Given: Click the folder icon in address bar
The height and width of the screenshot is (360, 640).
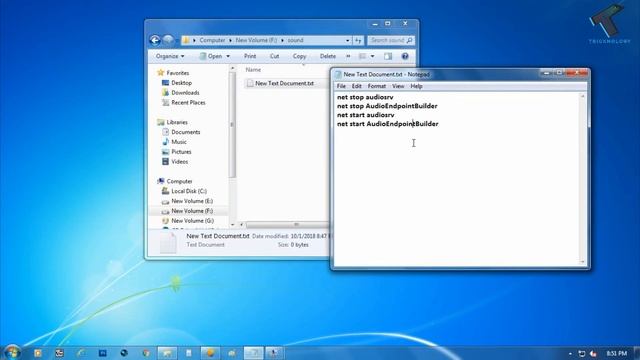Looking at the screenshot, I should click(x=186, y=40).
